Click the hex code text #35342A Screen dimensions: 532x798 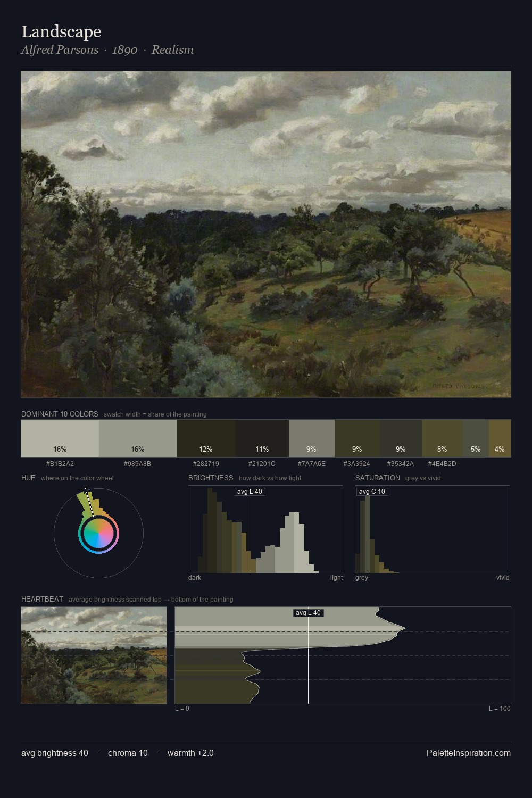(x=401, y=463)
